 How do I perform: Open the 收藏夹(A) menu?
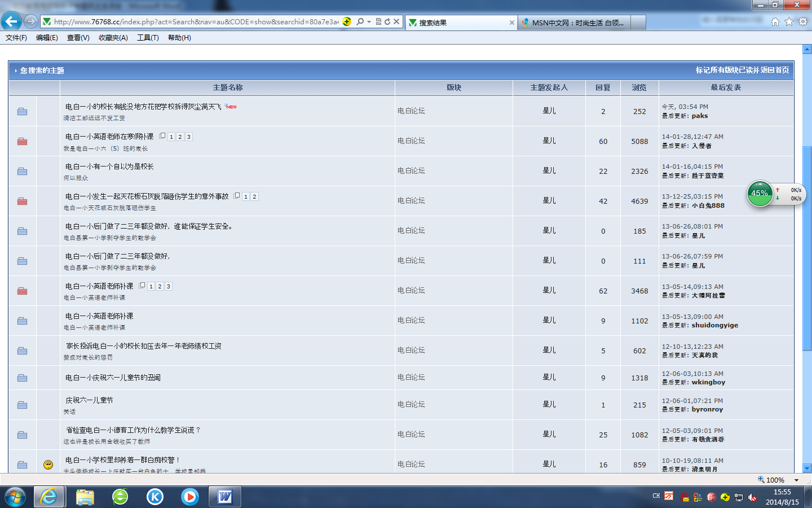113,38
